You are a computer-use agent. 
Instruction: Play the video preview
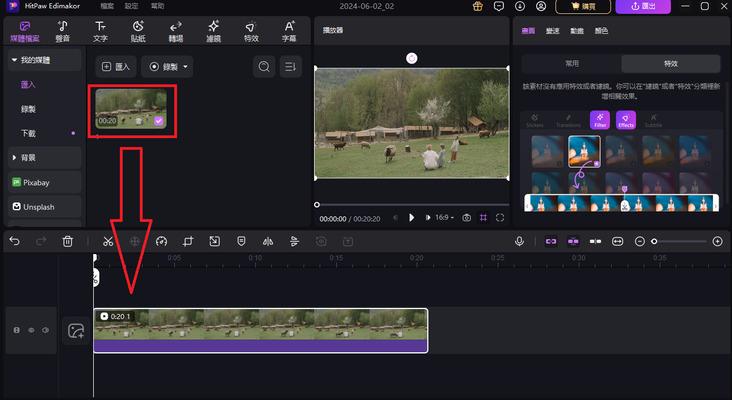point(411,218)
